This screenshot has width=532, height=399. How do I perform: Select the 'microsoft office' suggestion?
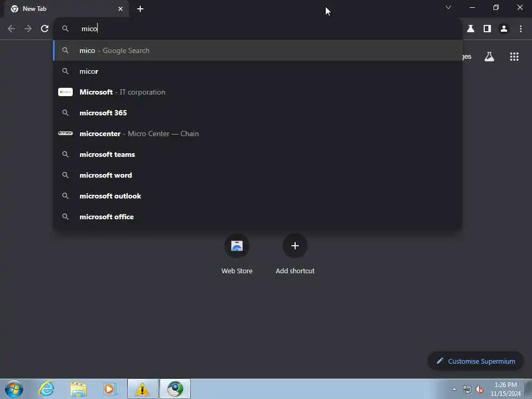pyautogui.click(x=258, y=217)
